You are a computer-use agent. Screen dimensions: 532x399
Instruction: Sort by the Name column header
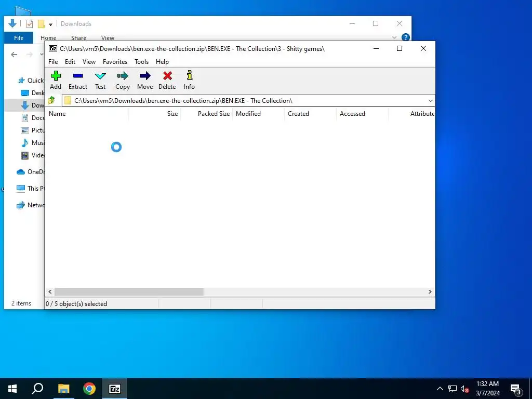point(87,114)
